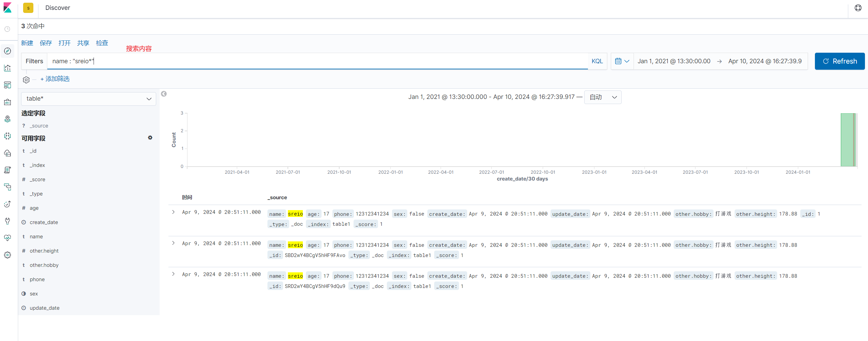Image resolution: width=868 pixels, height=341 pixels.
Task: Expand the row with _id 1
Action: [173, 212]
